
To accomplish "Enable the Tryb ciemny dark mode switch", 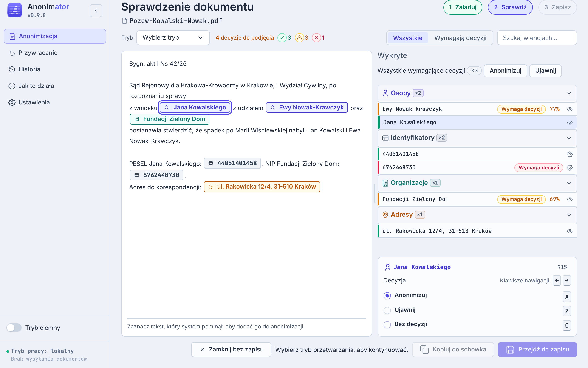I will coord(14,328).
